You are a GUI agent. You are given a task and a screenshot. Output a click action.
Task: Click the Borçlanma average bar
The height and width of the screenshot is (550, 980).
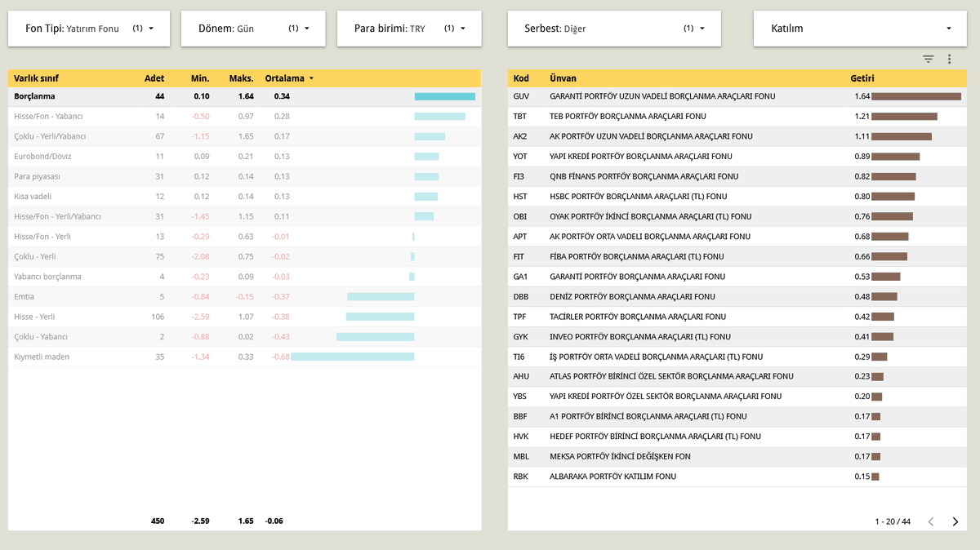[445, 96]
